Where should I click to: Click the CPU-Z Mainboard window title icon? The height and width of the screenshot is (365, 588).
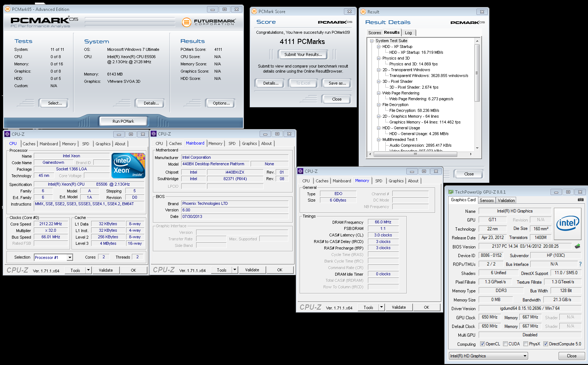(154, 134)
